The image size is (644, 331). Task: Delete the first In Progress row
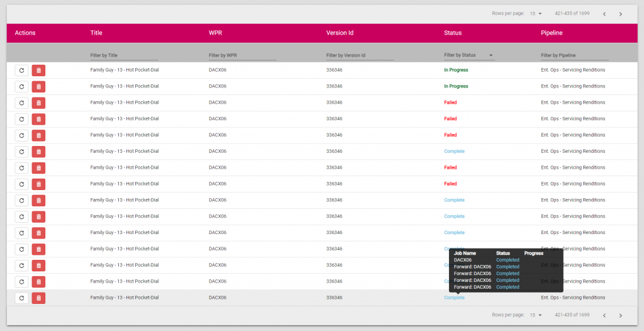tap(38, 70)
